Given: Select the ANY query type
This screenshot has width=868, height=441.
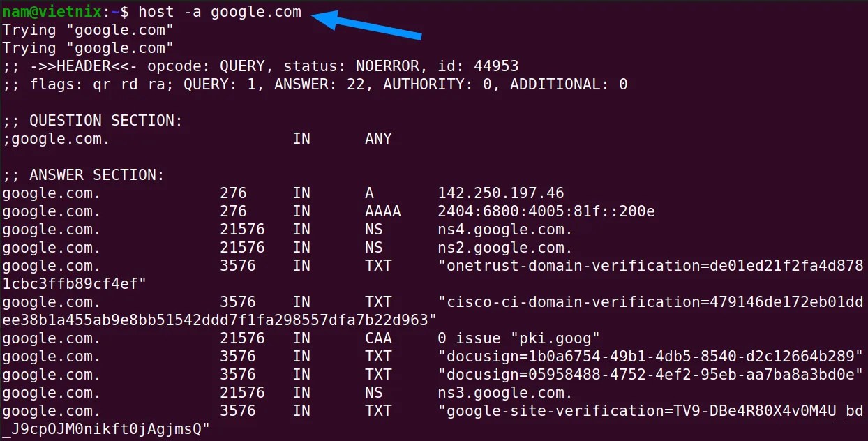Looking at the screenshot, I should point(378,139).
